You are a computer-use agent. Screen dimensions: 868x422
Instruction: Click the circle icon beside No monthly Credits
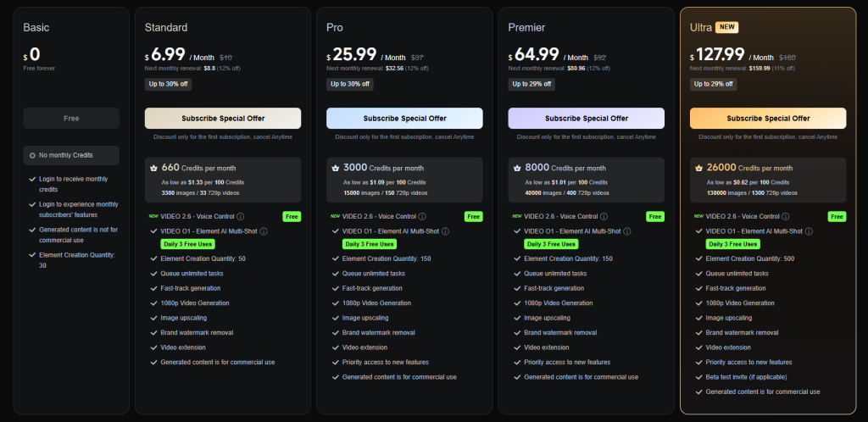[x=32, y=156]
